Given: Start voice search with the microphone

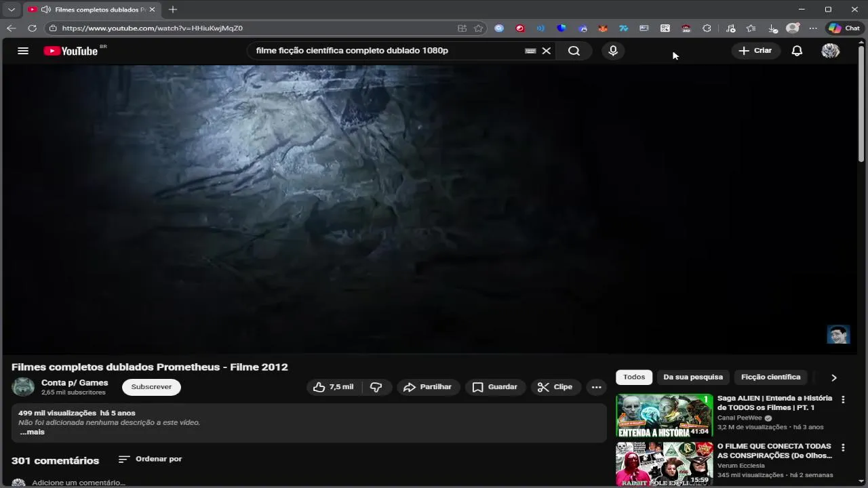Looking at the screenshot, I should (x=613, y=51).
